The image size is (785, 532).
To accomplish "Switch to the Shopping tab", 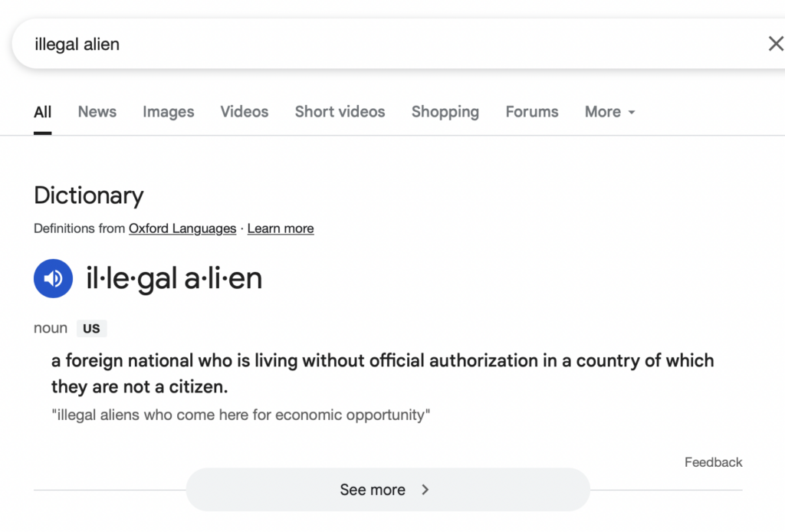I will pyautogui.click(x=445, y=112).
